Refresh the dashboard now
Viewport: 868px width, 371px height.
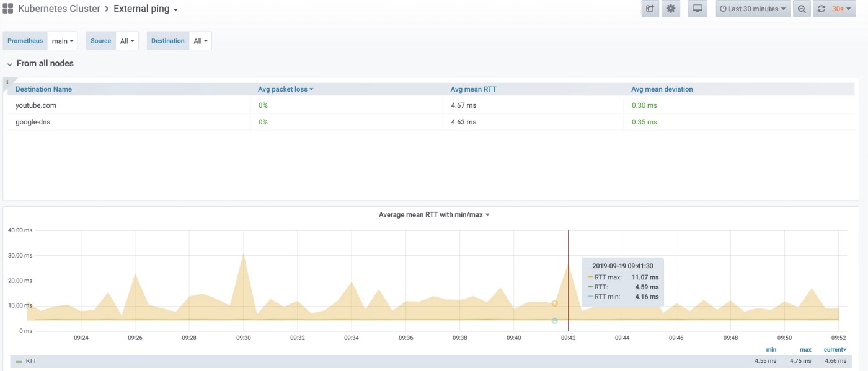tap(821, 9)
